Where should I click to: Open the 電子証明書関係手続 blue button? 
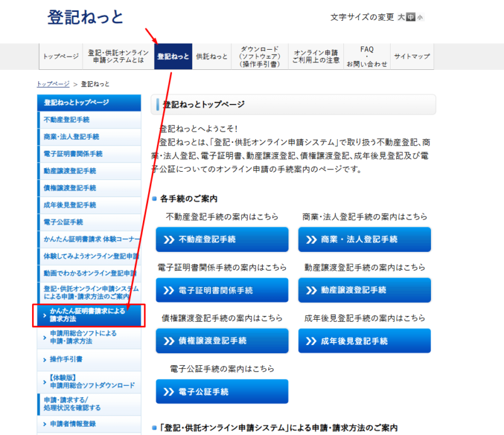tap(222, 290)
